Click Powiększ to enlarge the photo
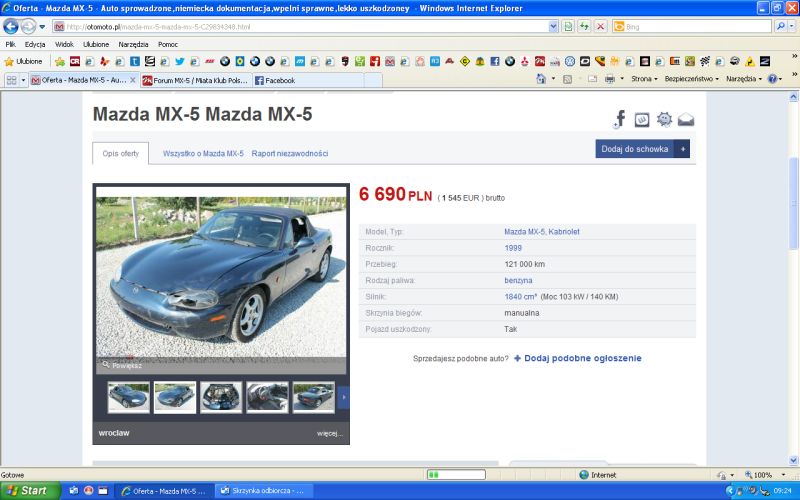This screenshot has width=800, height=500. (x=122, y=365)
